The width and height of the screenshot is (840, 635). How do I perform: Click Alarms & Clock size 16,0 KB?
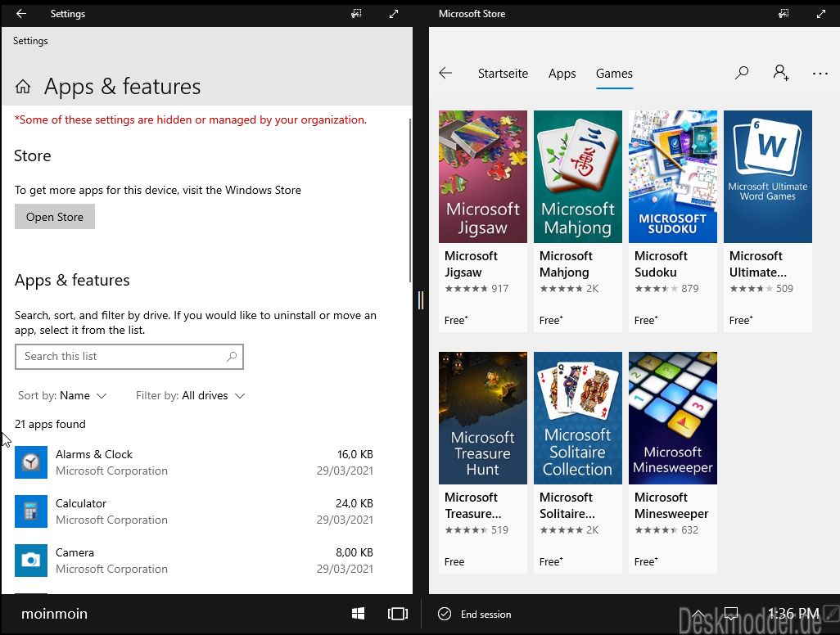coord(355,455)
